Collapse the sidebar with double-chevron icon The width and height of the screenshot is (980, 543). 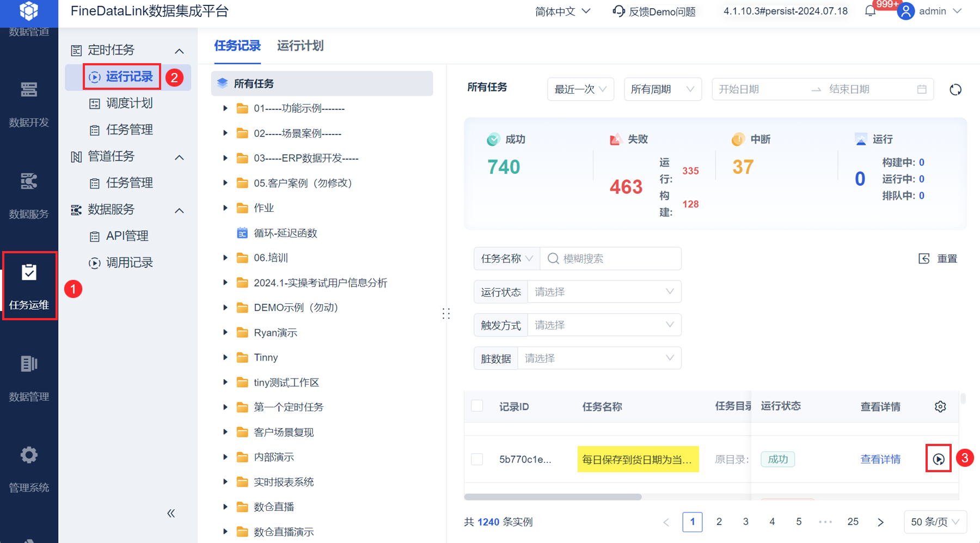(171, 513)
